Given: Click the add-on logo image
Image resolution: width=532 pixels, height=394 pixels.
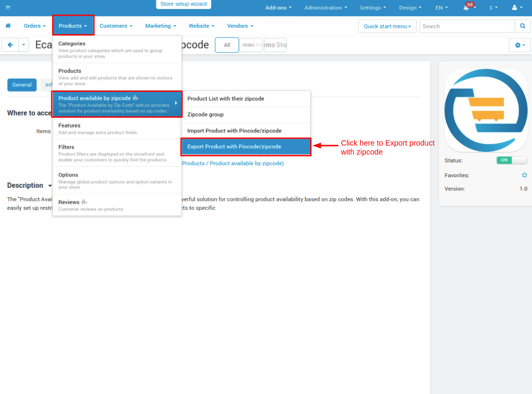Looking at the screenshot, I should click(x=486, y=111).
